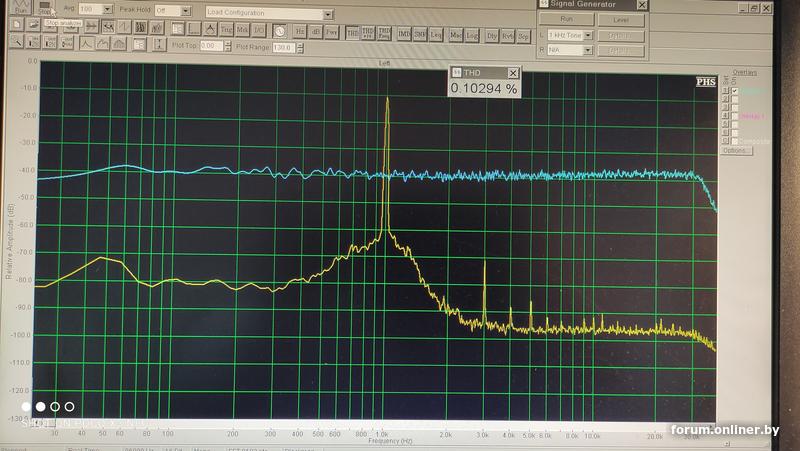Open overlay Options button

735,151
